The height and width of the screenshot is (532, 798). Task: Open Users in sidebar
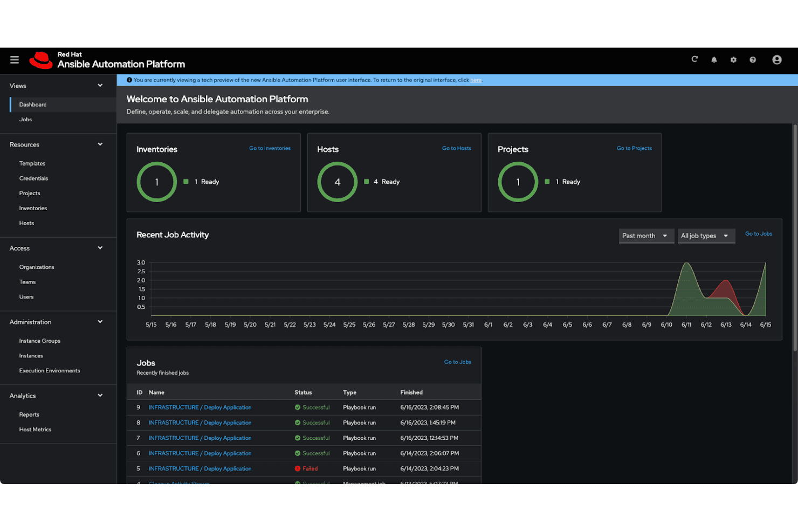point(26,297)
